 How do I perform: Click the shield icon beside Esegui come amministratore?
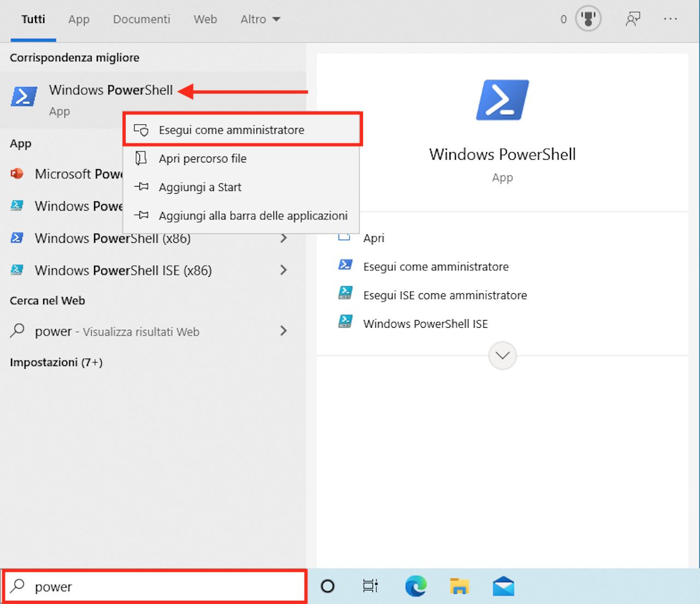pyautogui.click(x=141, y=130)
